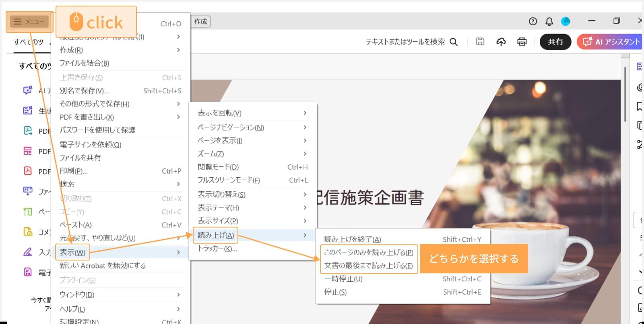Viewport: 644px width, 324px height.
Task: Open the ウィンドウ(D) submenu
Action: coord(120,295)
